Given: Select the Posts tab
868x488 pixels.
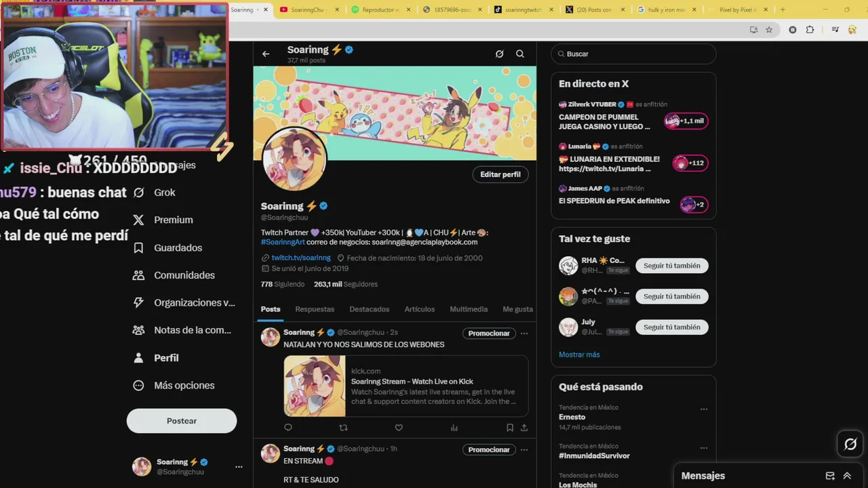Looking at the screenshot, I should [x=271, y=309].
